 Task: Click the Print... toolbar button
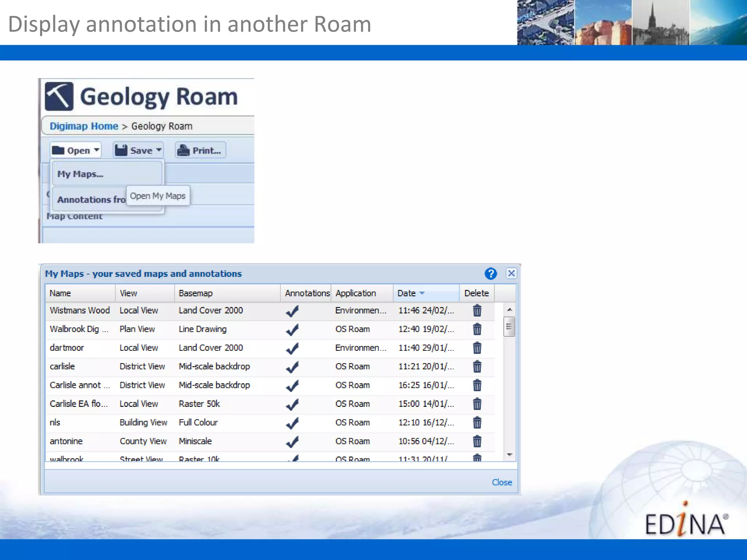[200, 150]
